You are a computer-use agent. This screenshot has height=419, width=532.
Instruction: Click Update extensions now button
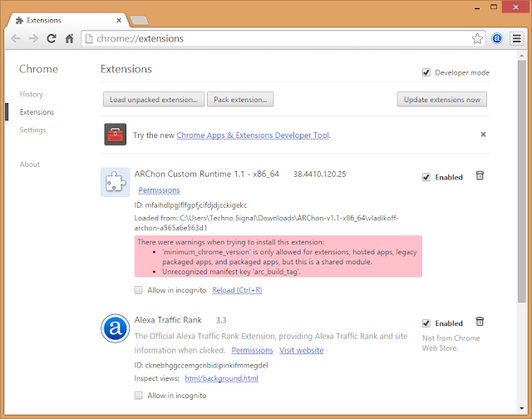click(441, 100)
